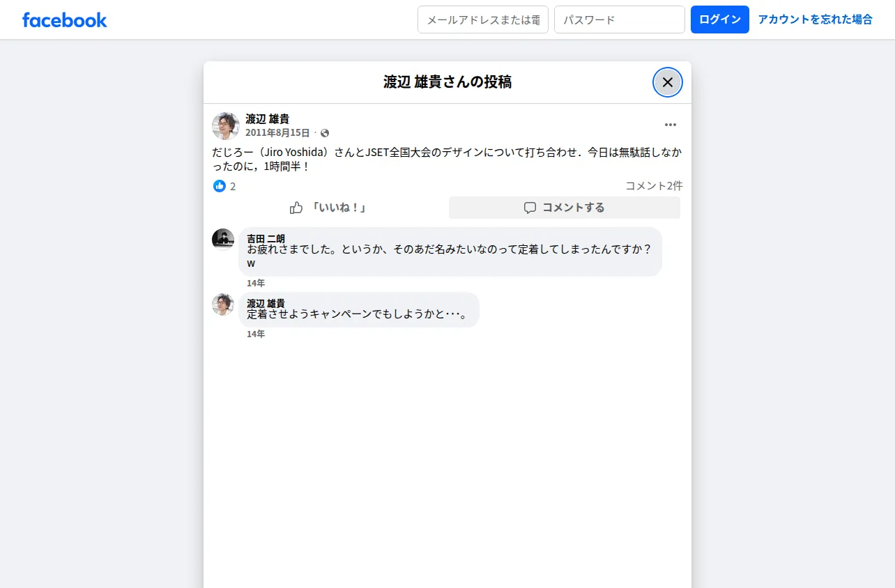
Task: Click commenter name 吉田 二朗
Action: [x=266, y=238]
